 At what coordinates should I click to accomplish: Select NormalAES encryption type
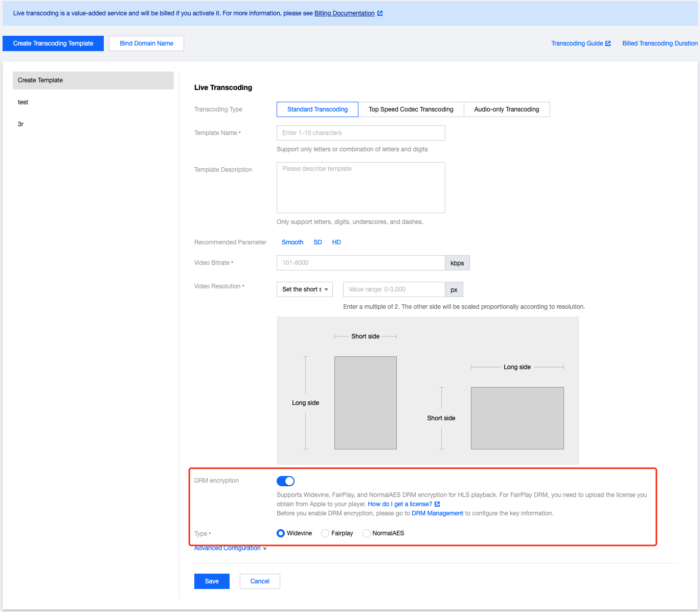pos(367,533)
